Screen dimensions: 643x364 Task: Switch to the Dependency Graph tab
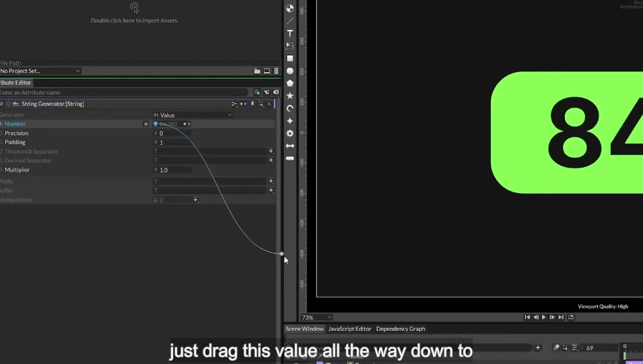point(401,329)
